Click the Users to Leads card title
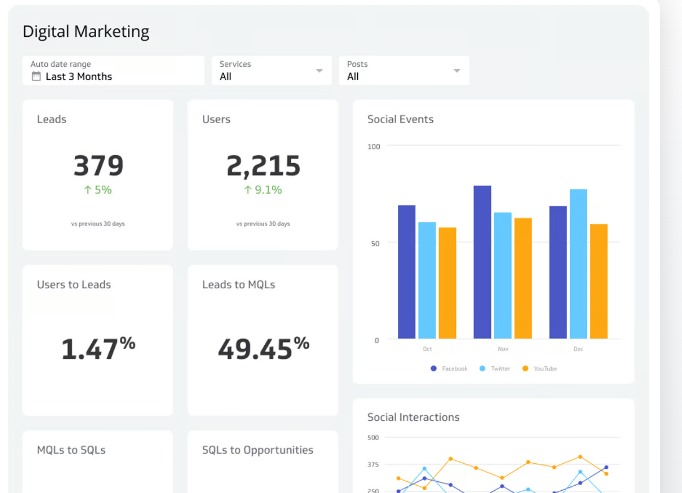Image resolution: width=682 pixels, height=493 pixels. click(x=74, y=285)
